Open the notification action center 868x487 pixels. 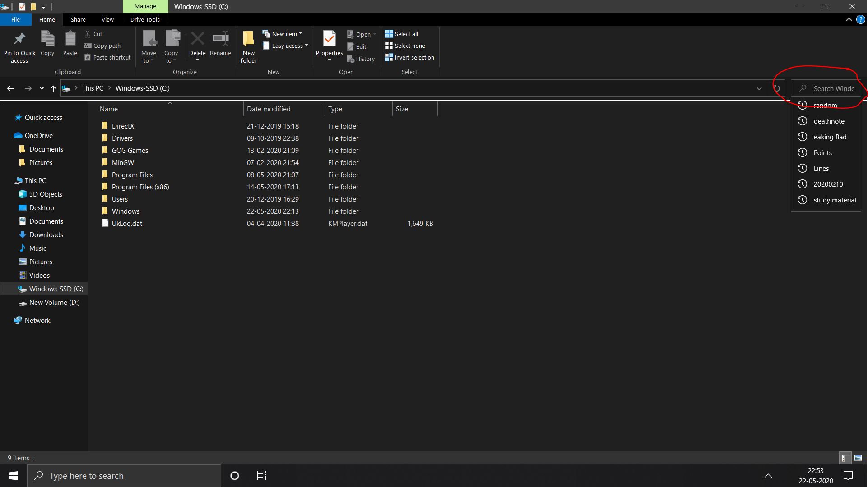point(848,476)
